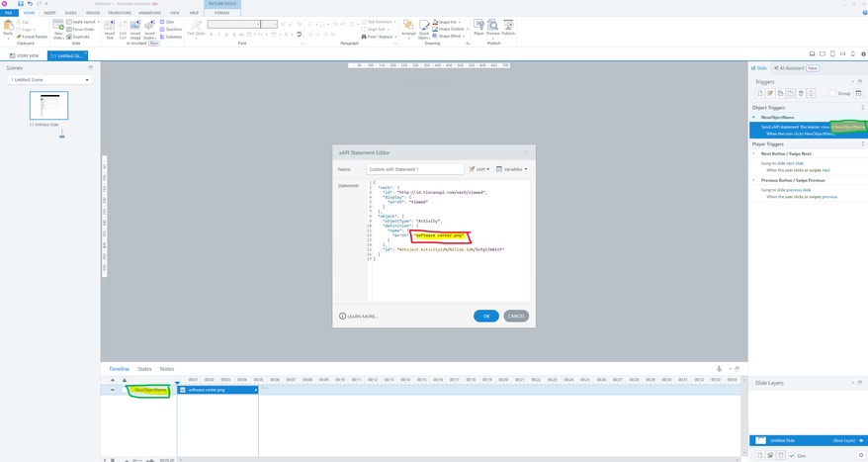This screenshot has height=462, width=868.
Task: Select the 1.1 Untitled Slide thumbnail
Action: [48, 105]
